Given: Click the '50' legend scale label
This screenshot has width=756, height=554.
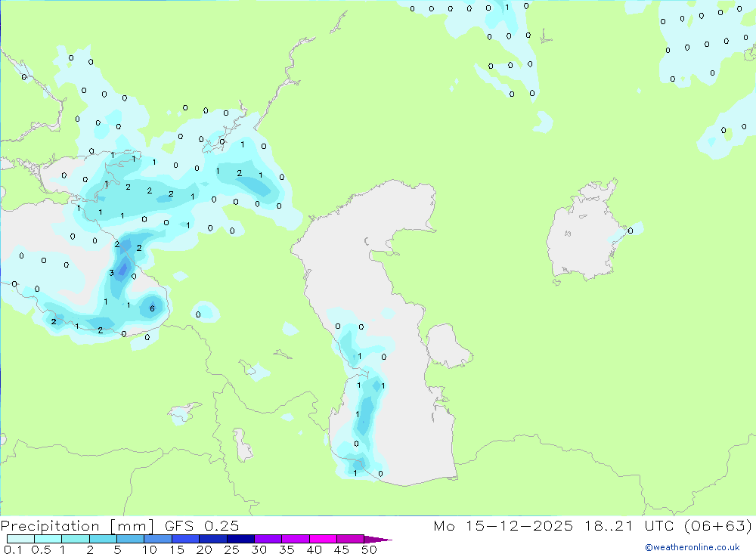Looking at the screenshot, I should pyautogui.click(x=369, y=549).
